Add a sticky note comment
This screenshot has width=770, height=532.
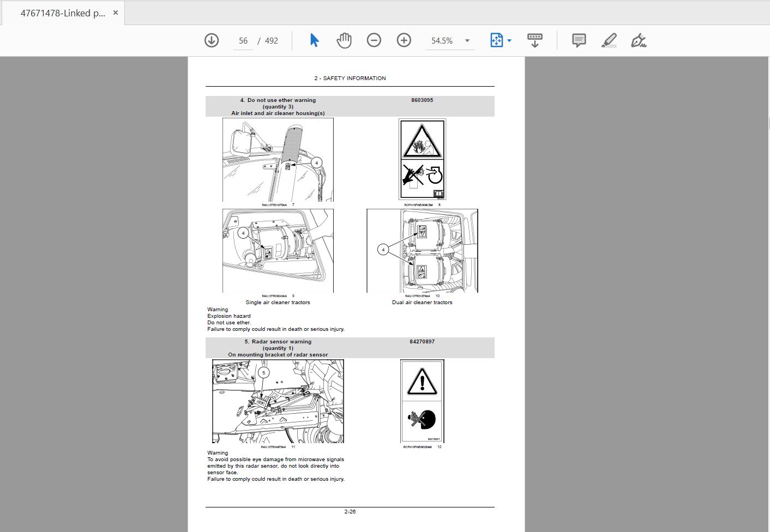[579, 40]
